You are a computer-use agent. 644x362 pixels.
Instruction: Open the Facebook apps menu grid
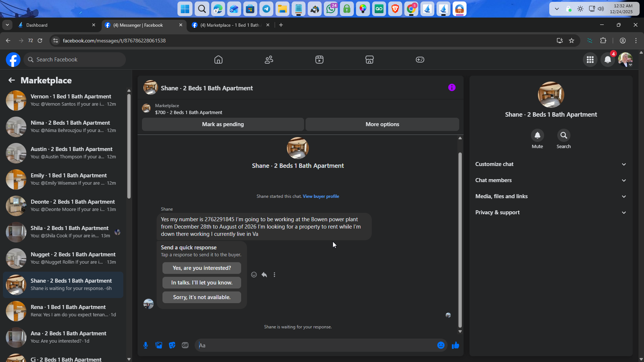coord(590,60)
